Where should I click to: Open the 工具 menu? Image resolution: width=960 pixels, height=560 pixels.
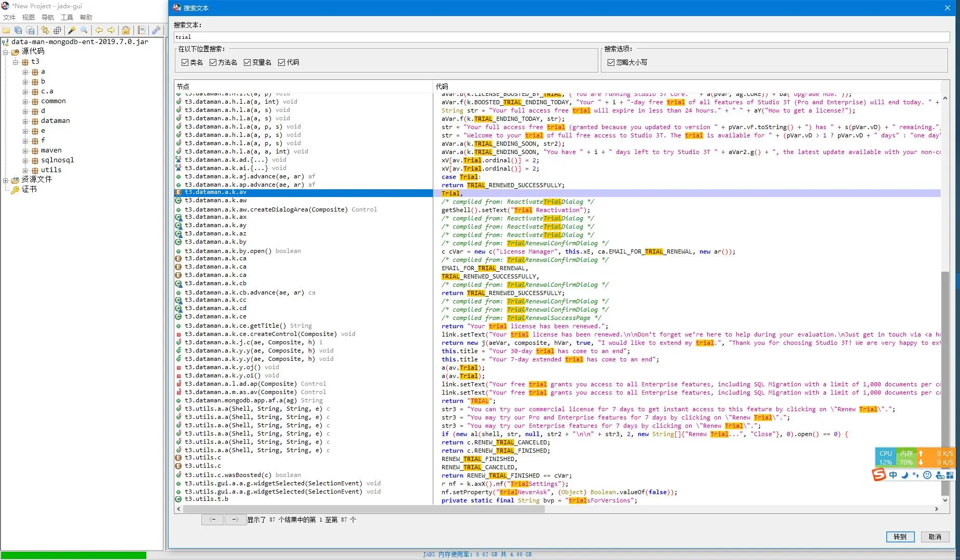click(x=67, y=18)
